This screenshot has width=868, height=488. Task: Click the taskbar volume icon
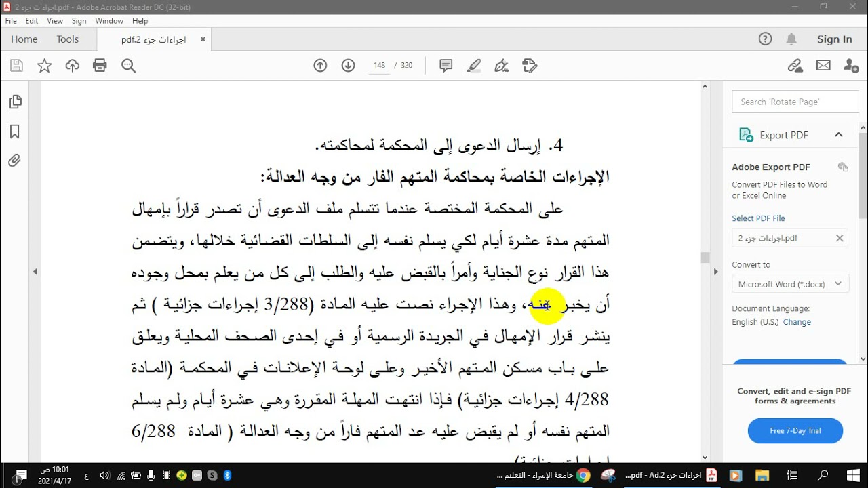pos(104,475)
